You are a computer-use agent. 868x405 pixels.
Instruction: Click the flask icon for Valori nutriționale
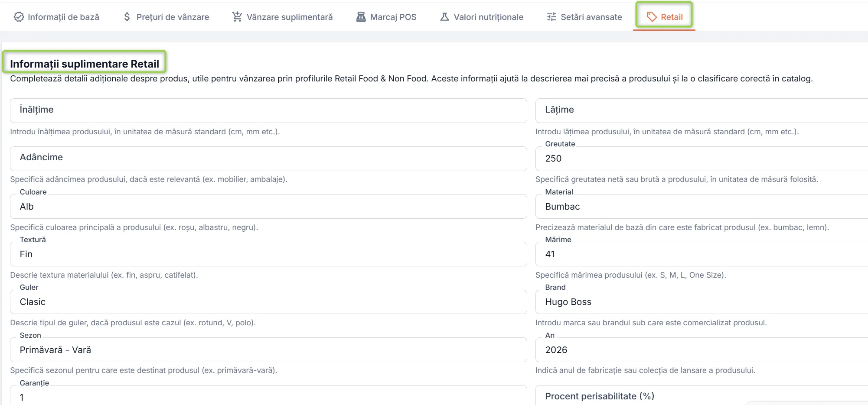click(444, 17)
